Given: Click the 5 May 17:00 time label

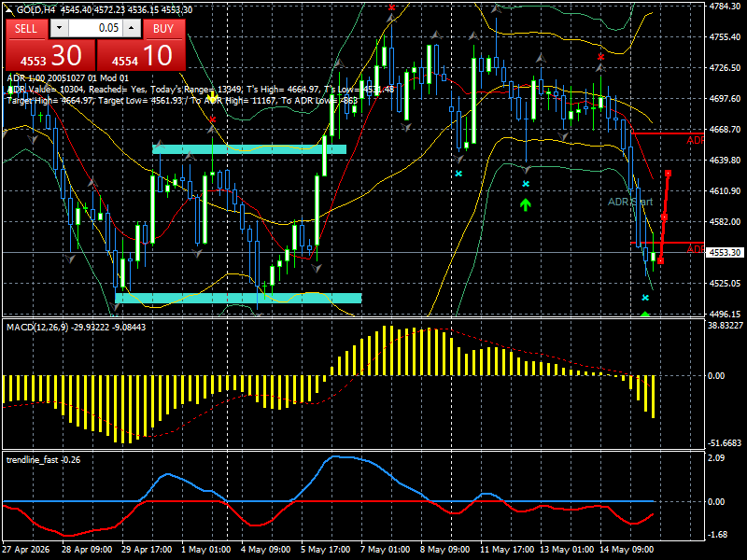Looking at the screenshot, I should (x=325, y=549).
